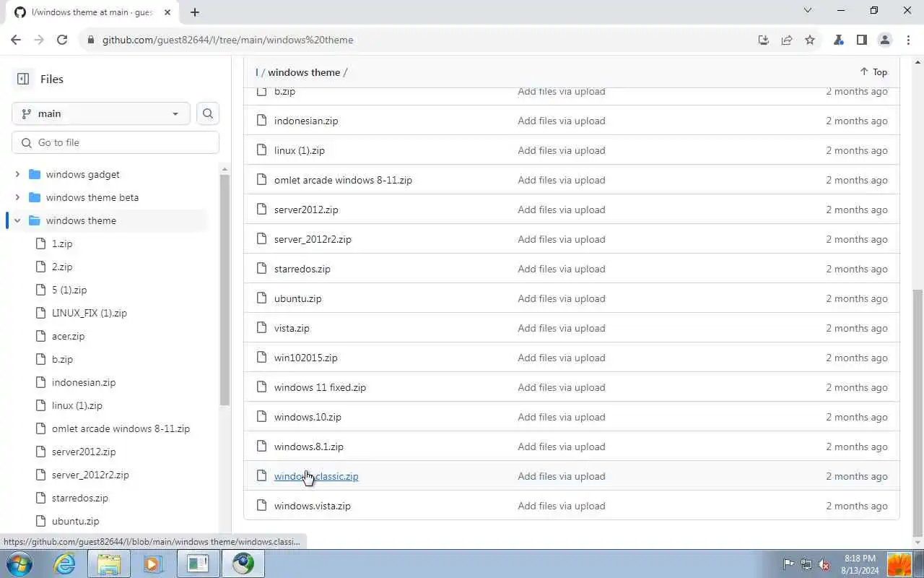Open 1.zip in the file tree
Screen dimensions: 924x578
[62, 243]
